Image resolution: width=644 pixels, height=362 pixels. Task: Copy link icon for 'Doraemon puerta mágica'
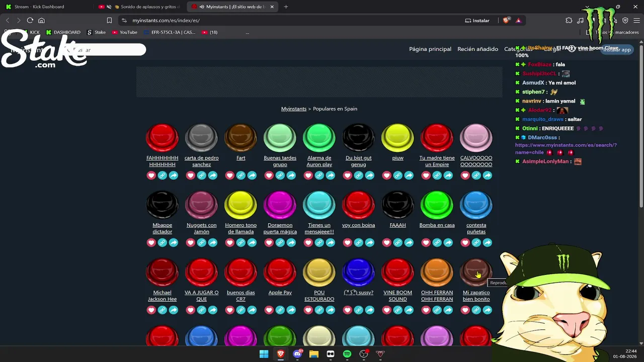coord(280,243)
